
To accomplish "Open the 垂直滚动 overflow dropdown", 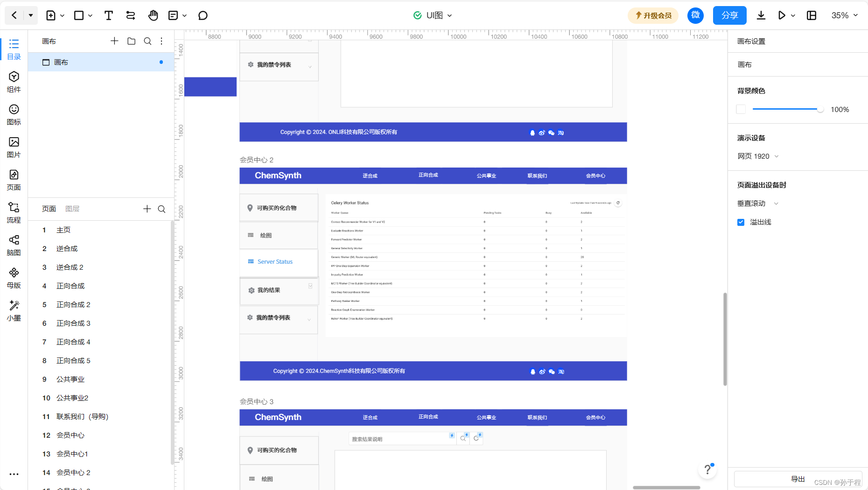I will pos(758,203).
